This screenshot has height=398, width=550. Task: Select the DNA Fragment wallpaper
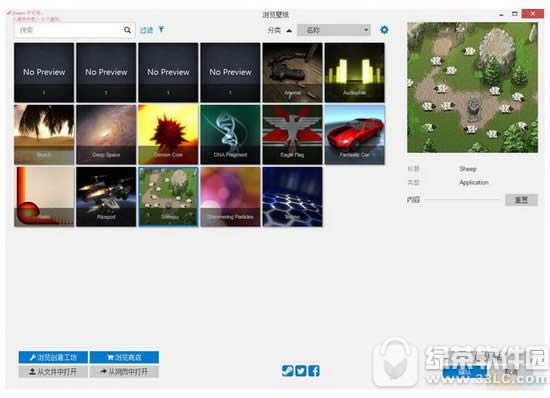pos(230,134)
